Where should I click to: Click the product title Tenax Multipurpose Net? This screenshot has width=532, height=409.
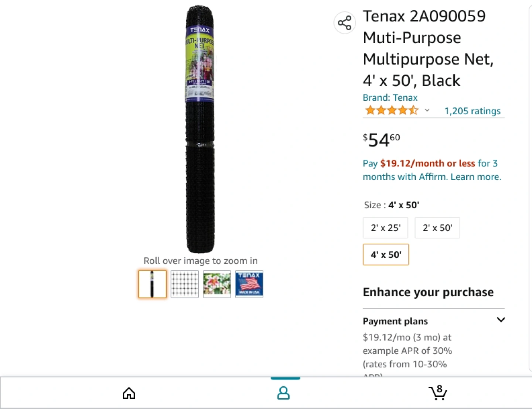pos(429,48)
